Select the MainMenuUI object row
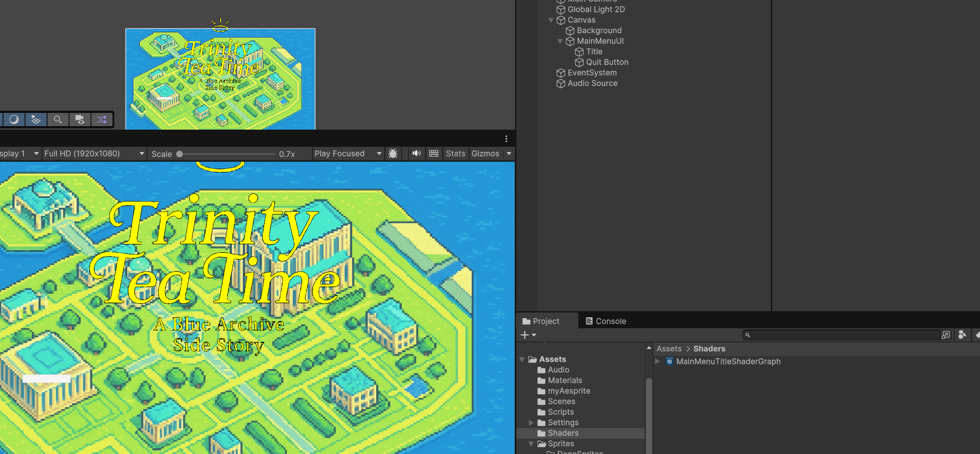This screenshot has height=454, width=980. 600,41
